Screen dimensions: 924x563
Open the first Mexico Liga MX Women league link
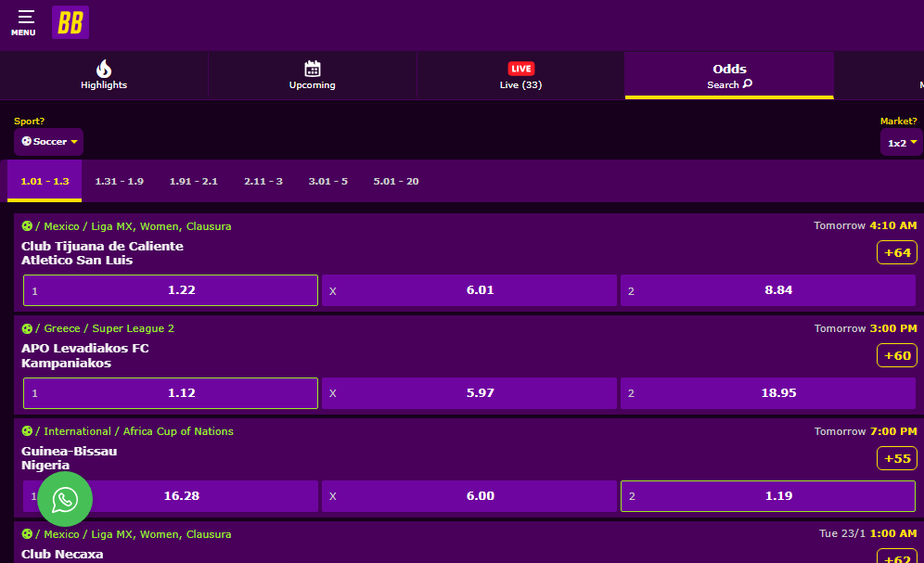click(x=137, y=226)
